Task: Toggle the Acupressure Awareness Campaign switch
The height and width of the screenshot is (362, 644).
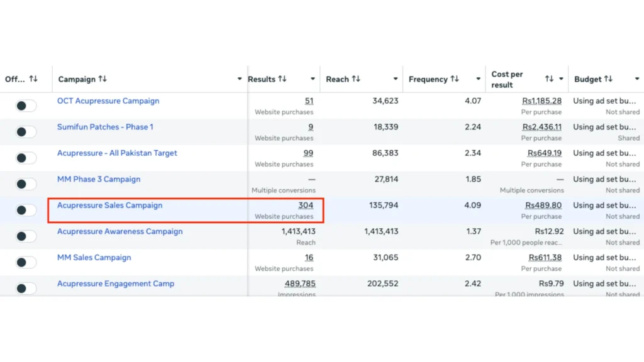Action: (26, 236)
